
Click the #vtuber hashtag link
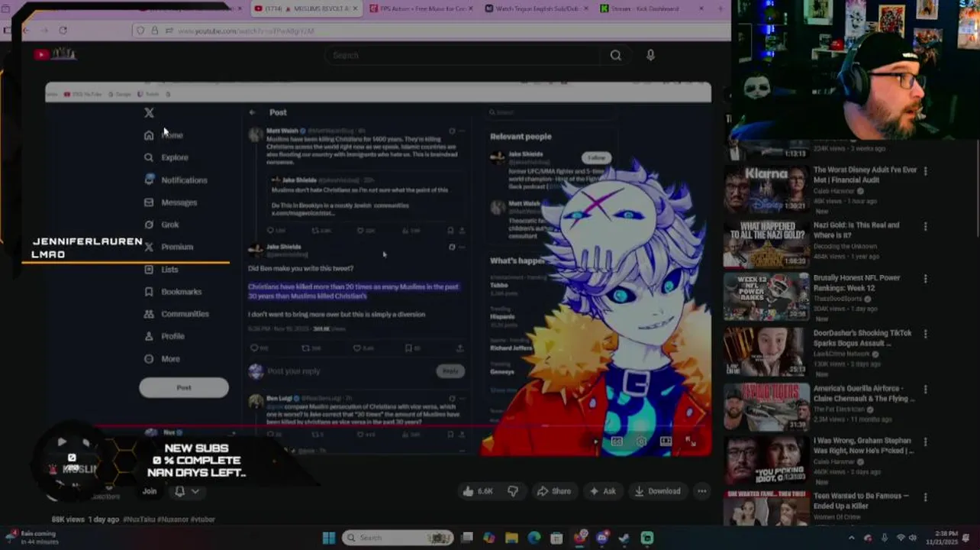(202, 519)
